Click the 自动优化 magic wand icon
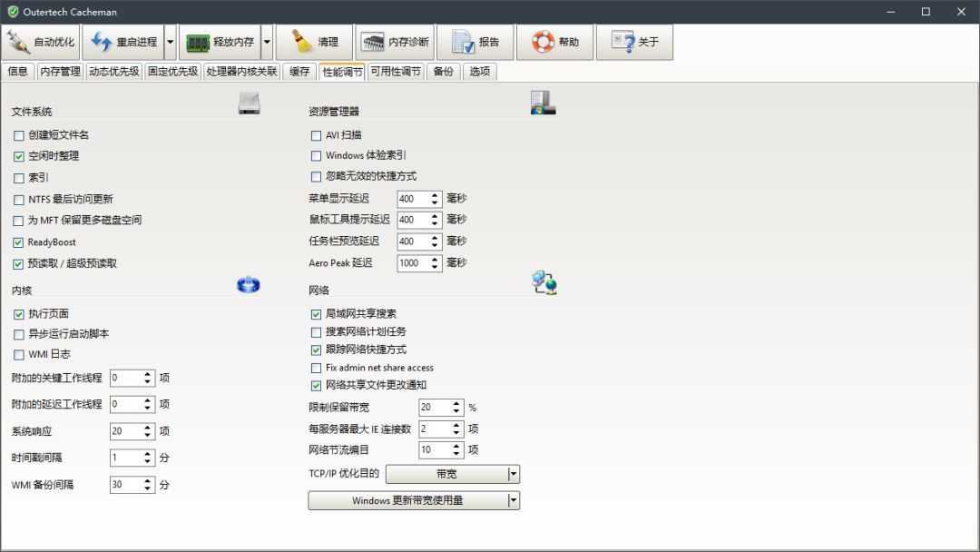The height and width of the screenshot is (552, 980). tap(18, 42)
